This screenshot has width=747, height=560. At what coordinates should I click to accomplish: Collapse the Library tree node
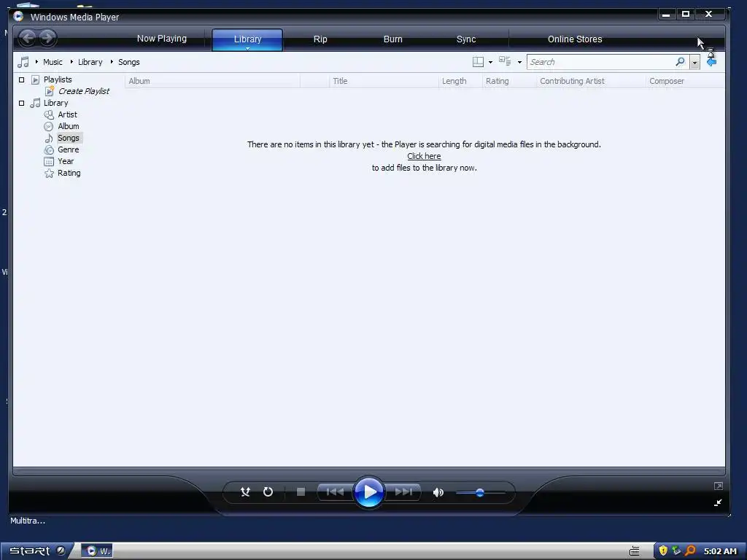click(x=21, y=103)
